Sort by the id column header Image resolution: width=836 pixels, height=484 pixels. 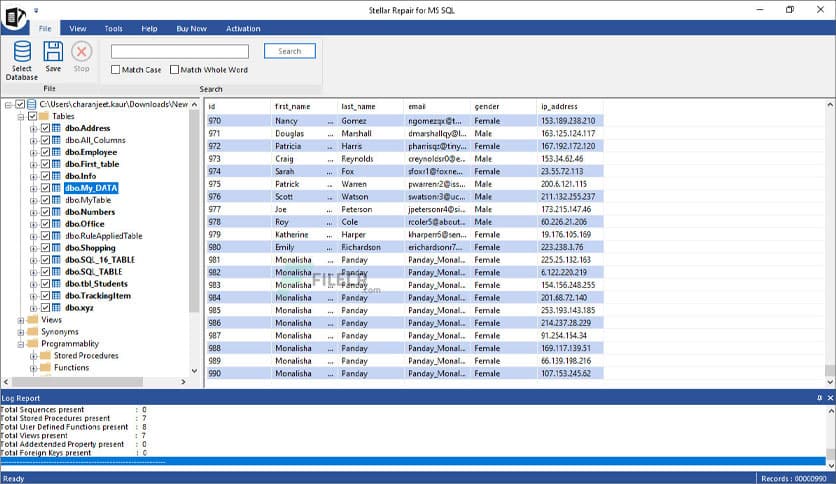(238, 107)
